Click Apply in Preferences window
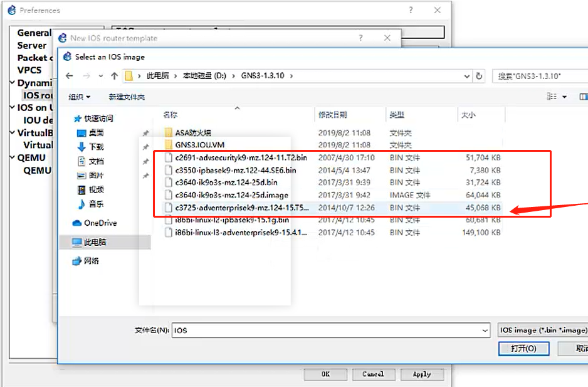 point(422,374)
